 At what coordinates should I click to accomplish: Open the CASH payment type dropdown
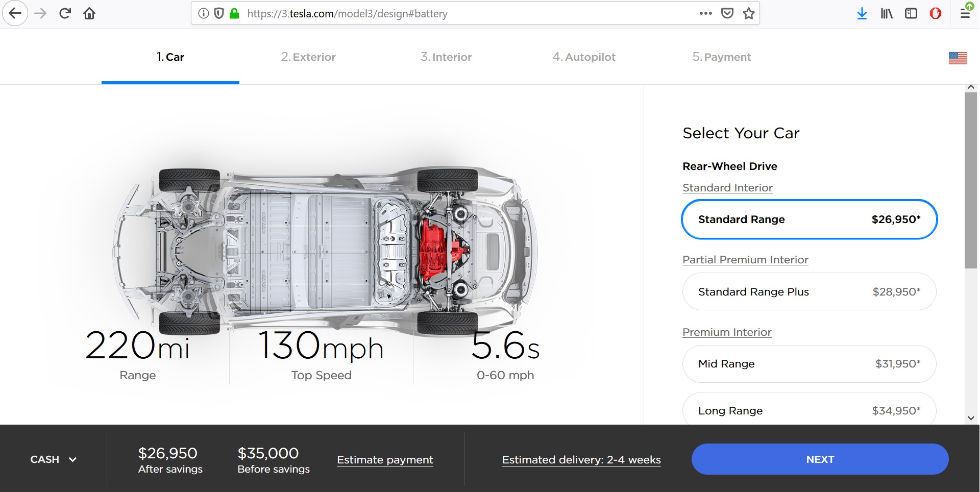[x=53, y=459]
